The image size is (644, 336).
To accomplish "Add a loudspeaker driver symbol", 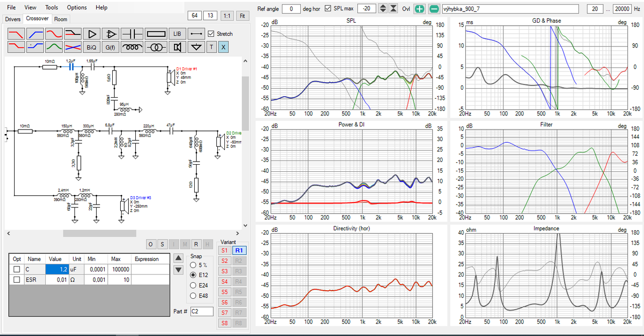I will [177, 47].
